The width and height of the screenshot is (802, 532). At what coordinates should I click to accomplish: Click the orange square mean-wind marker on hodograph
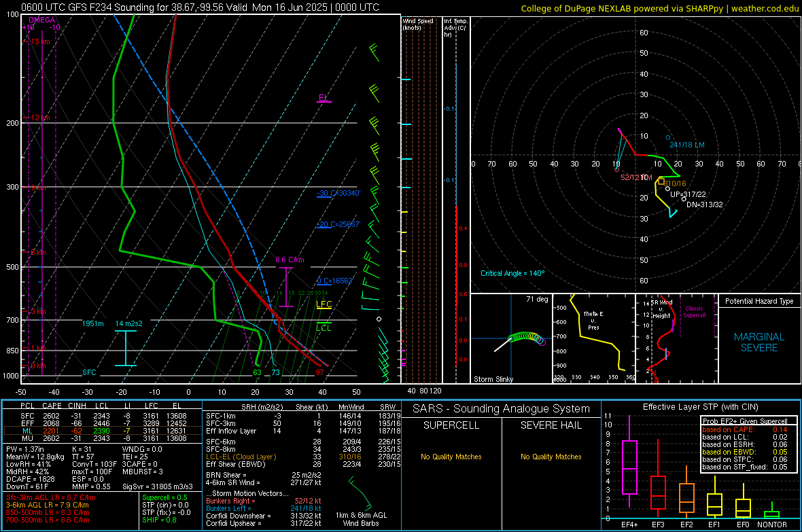[x=661, y=181]
